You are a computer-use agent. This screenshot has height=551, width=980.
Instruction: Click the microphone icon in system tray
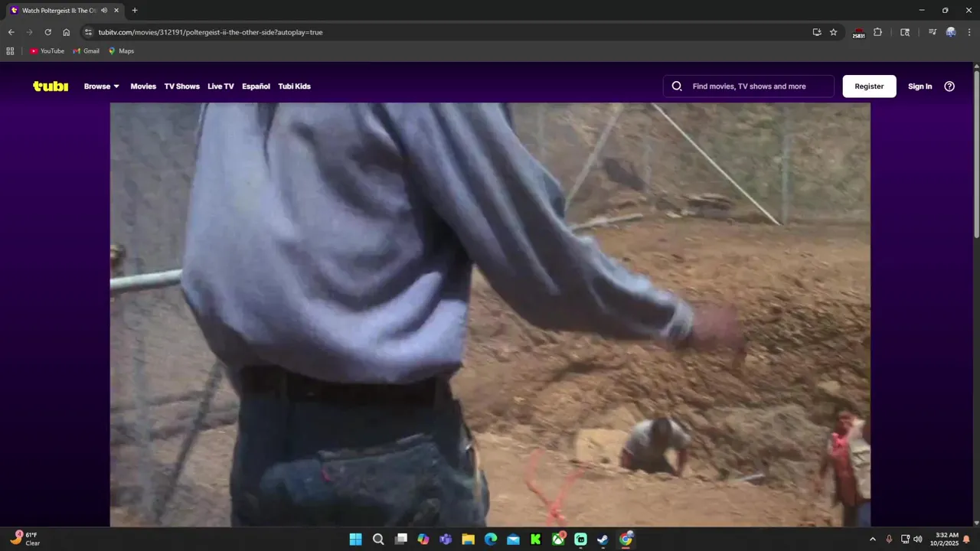889,539
